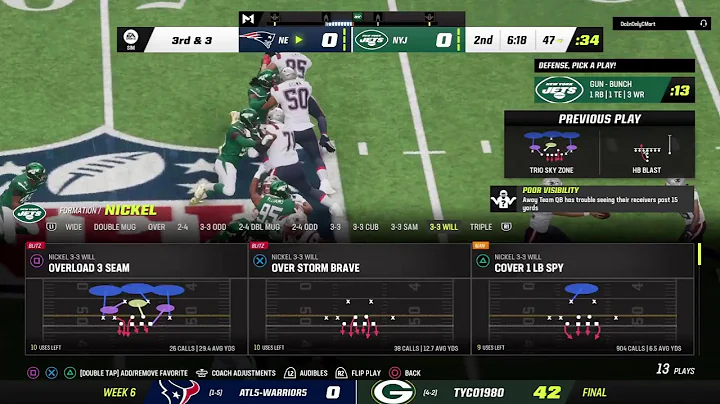
Task: Click '904 Calls | 6.5 Avg Yds' stat
Action: [x=649, y=348]
